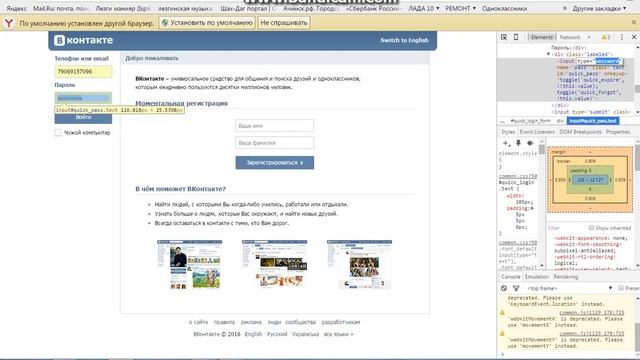Image resolution: width=640 pixels, height=360 pixels.
Task: Open the Elements tab
Action: 542,37
